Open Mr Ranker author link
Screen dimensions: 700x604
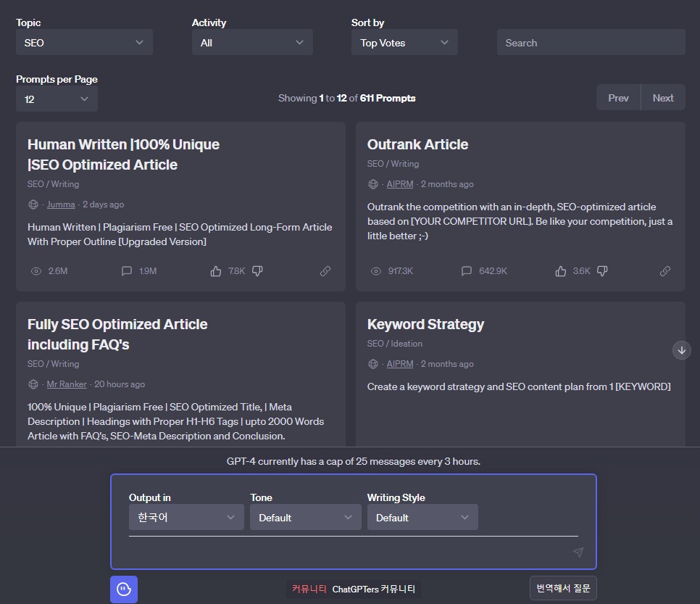(x=67, y=384)
